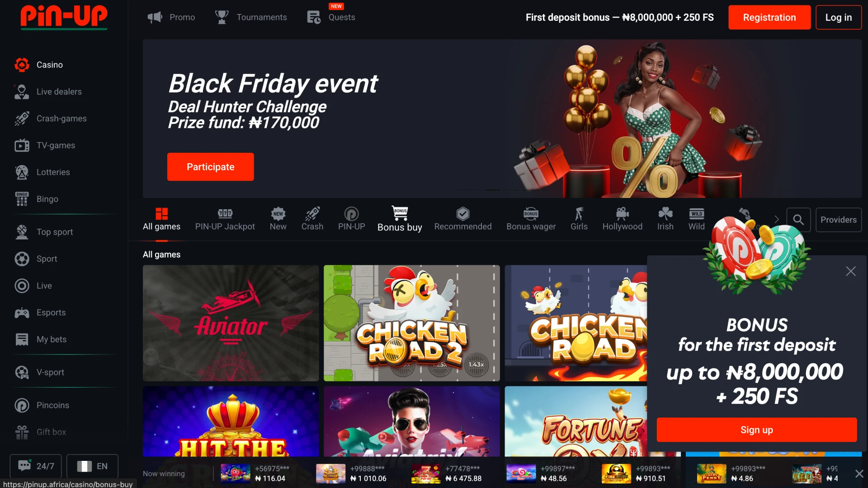868x488 pixels.
Task: Select Crash-games rocket icon in sidebar
Action: 22,118
